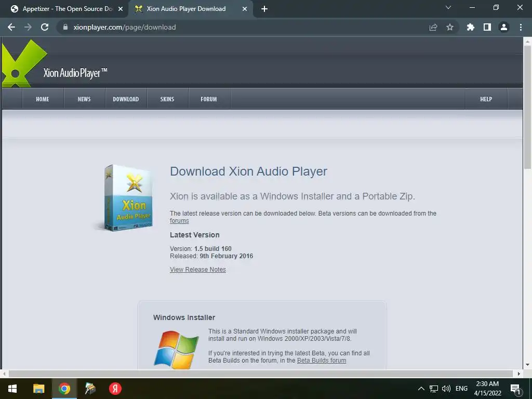
Task: Click the Chrome taskbar icon
Action: 64,389
